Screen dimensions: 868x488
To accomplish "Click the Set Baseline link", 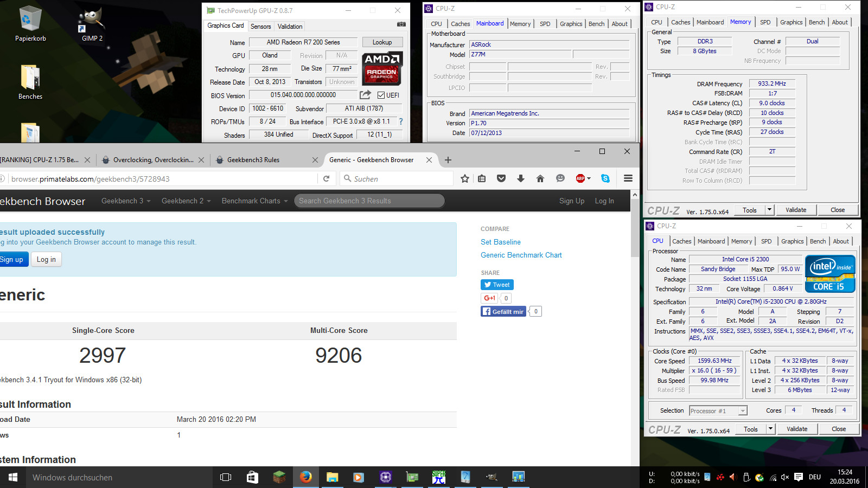I will point(500,242).
